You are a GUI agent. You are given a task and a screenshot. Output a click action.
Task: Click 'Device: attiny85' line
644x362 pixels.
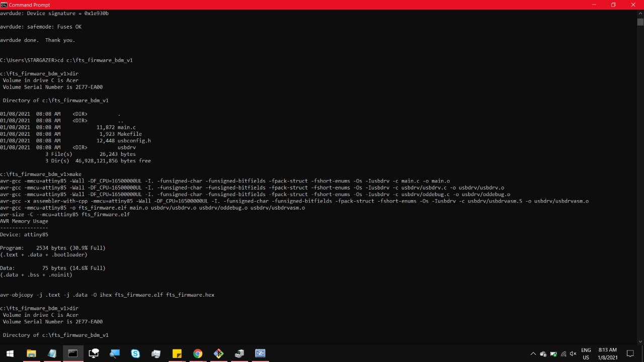[24, 234]
